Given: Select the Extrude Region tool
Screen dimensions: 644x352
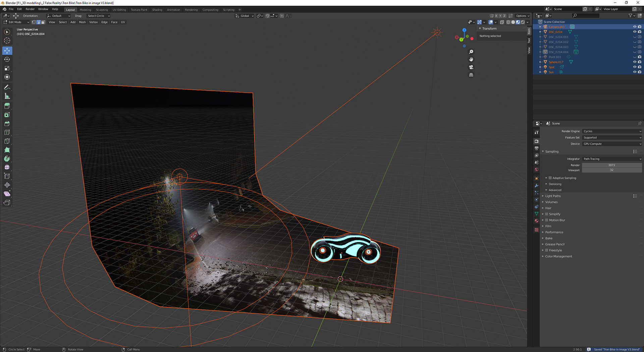Looking at the screenshot, I should 7,106.
